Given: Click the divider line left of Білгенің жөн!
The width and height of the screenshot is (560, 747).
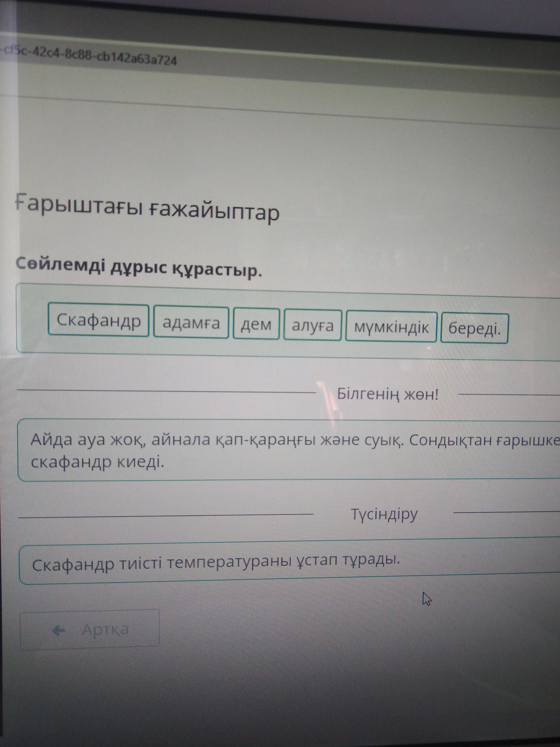Looking at the screenshot, I should pos(165,392).
